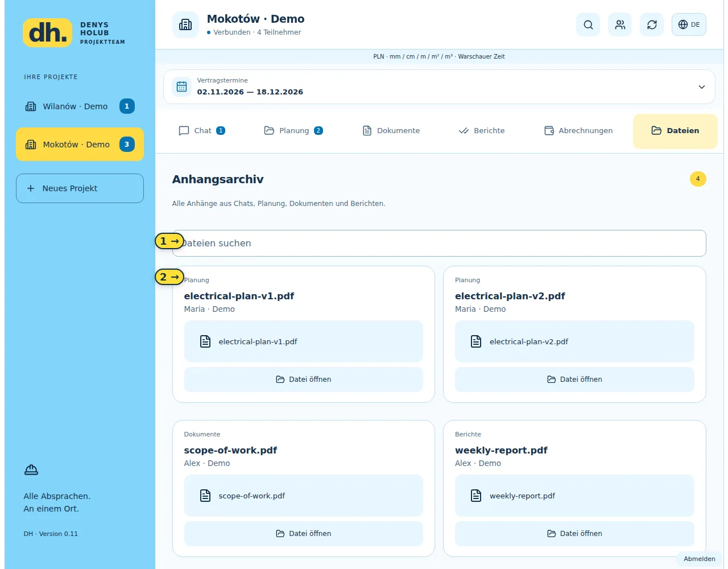The height and width of the screenshot is (569, 728).
Task: Open the Abrechnungen tab
Action: [578, 130]
